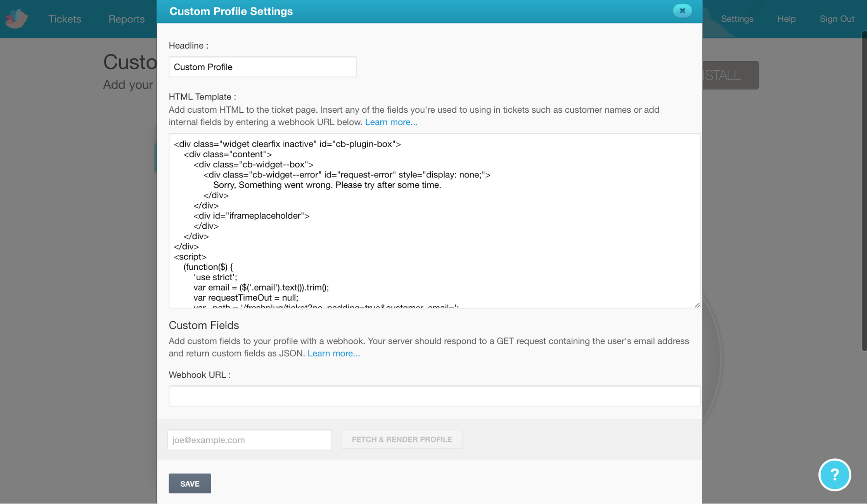The width and height of the screenshot is (867, 504).
Task: Close the Custom Profile Settings dialog
Action: click(682, 11)
